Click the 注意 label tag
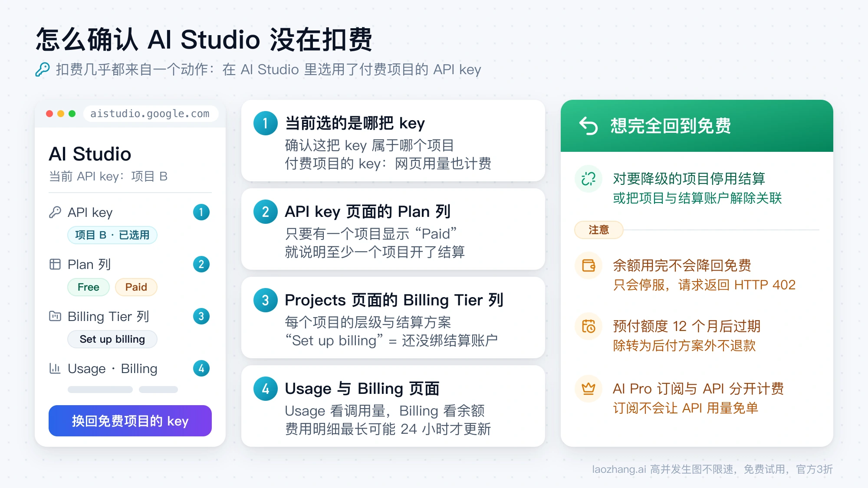Viewport: 868px width, 488px height. point(599,230)
